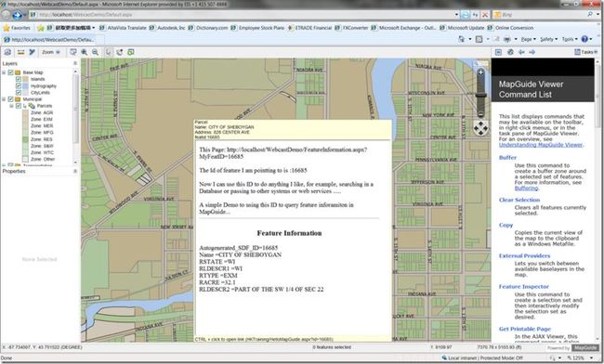Click IE compatibility view icon

coord(466,15)
